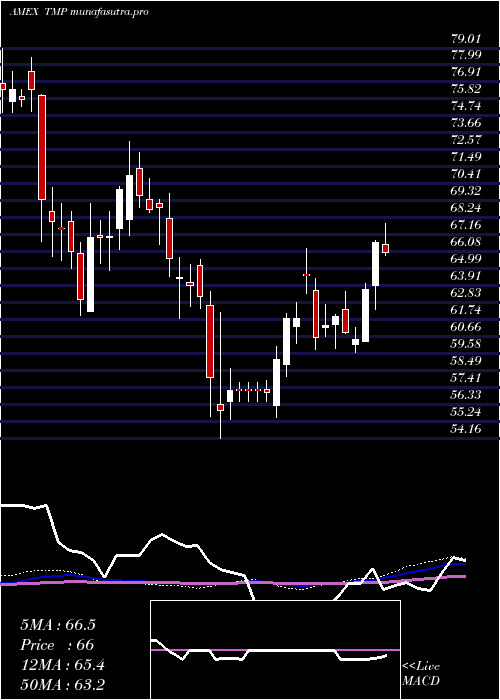
Task: Click the 57.41 price axis label
Action: coord(466,378)
